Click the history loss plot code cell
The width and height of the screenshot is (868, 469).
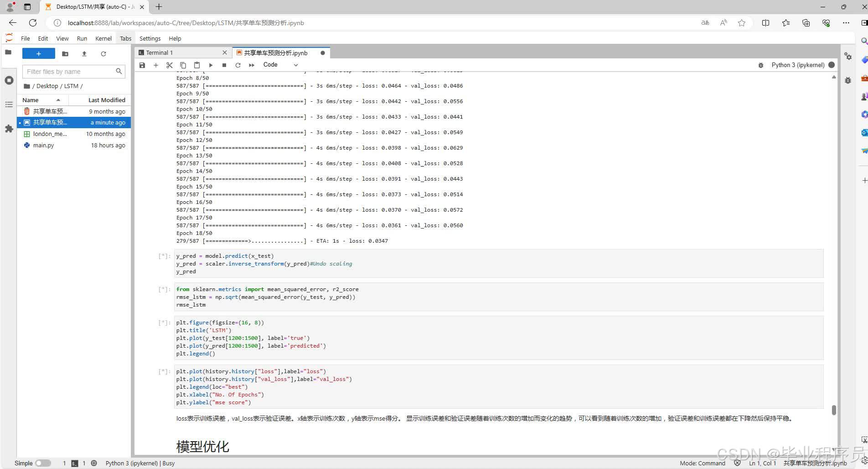point(499,387)
